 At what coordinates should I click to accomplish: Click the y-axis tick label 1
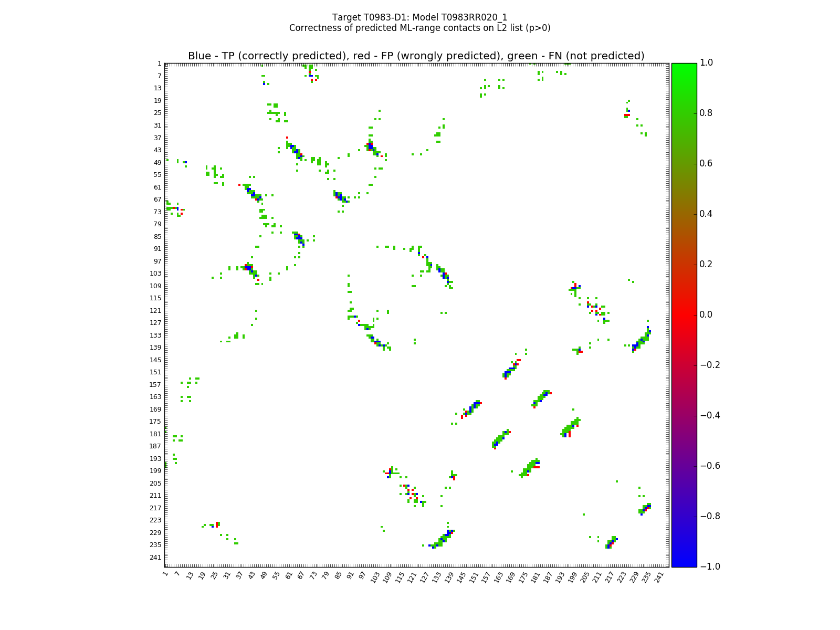[159, 64]
